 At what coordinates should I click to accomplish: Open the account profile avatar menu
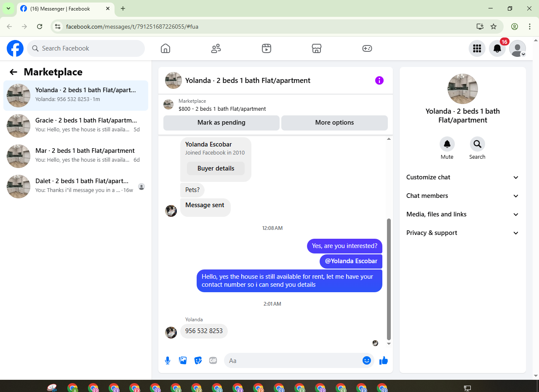518,48
